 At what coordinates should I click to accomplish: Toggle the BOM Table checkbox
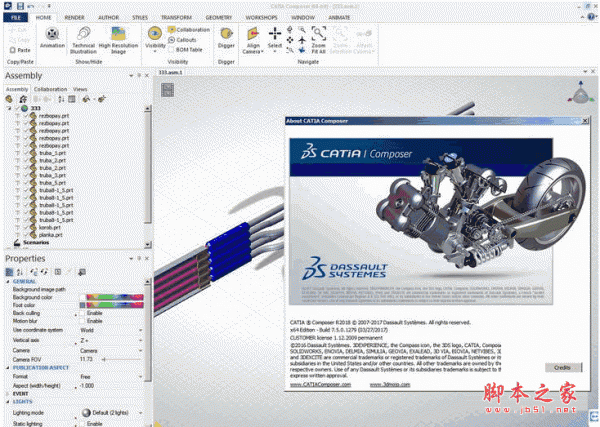(x=171, y=50)
